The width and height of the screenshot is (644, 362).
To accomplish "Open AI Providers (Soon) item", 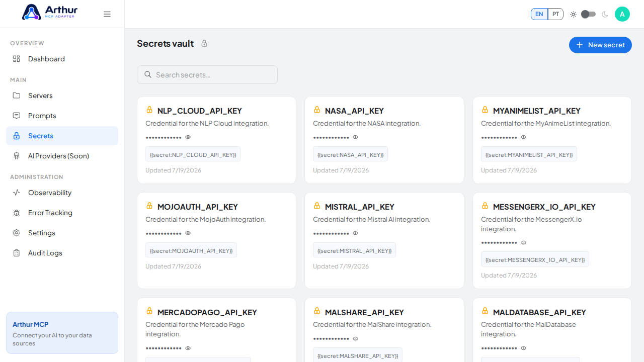I will (62, 156).
